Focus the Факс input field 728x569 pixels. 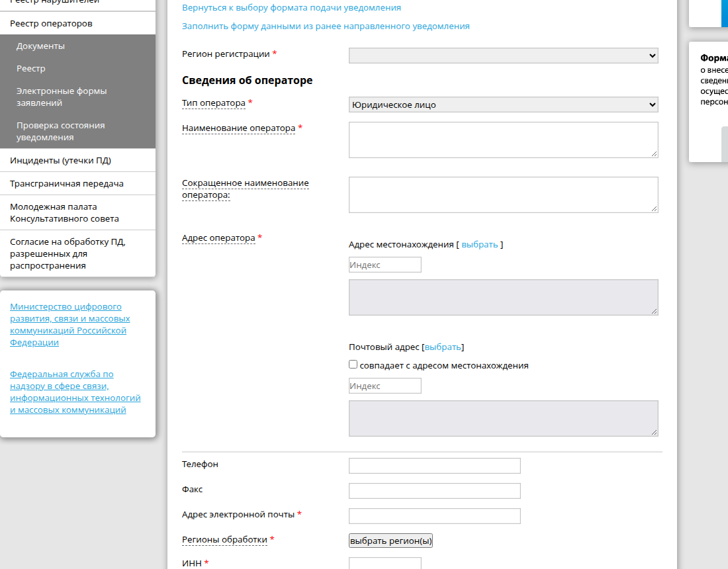[x=435, y=491]
